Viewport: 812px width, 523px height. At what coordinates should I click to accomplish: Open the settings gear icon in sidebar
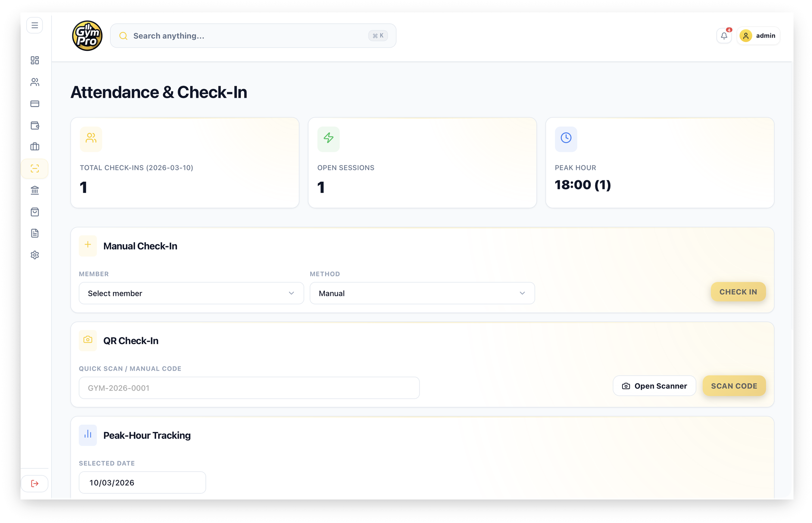click(35, 255)
